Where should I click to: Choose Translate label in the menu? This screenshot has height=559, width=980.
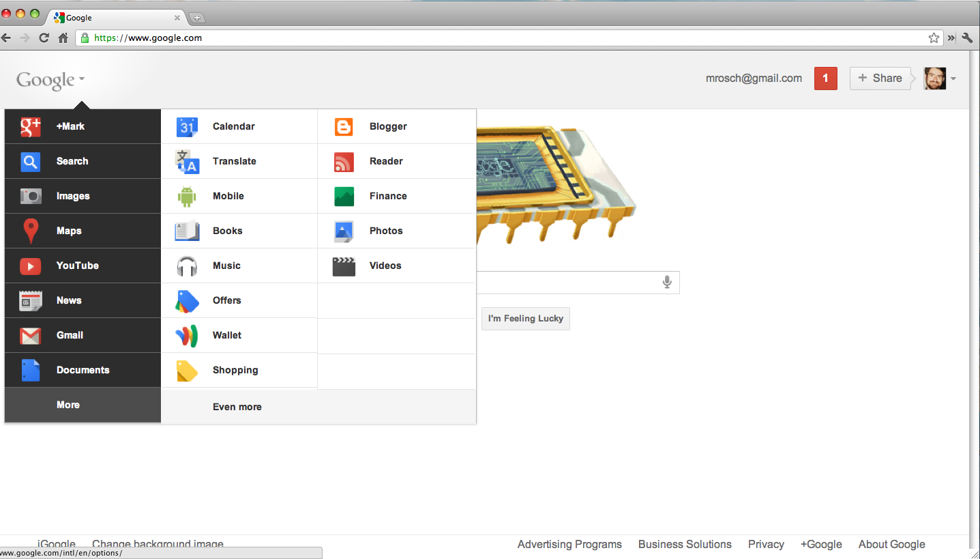pos(234,161)
